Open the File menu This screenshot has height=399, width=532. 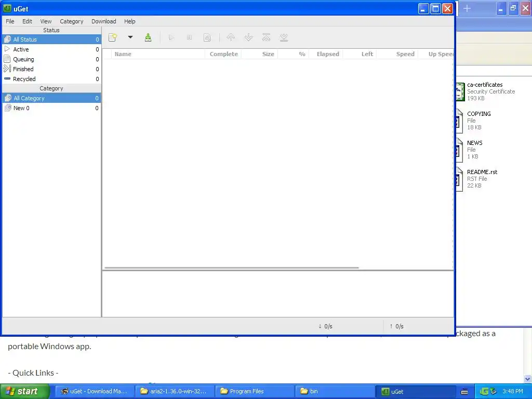pyautogui.click(x=10, y=21)
